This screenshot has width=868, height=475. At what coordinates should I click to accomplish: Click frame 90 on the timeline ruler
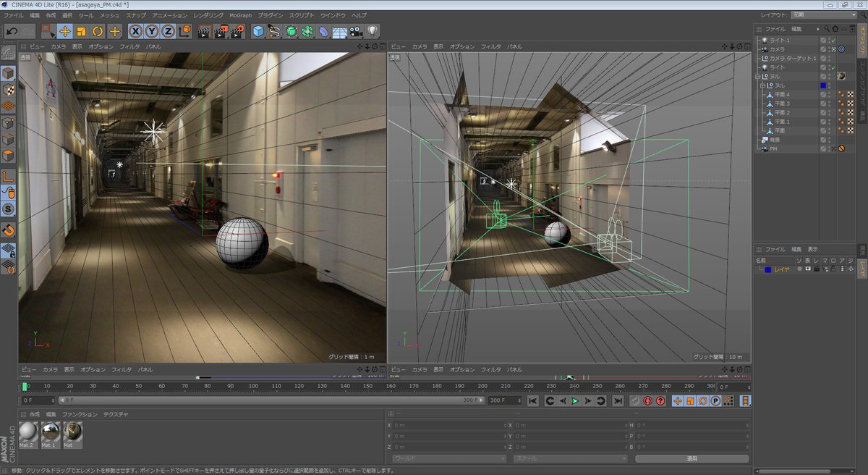(230, 387)
